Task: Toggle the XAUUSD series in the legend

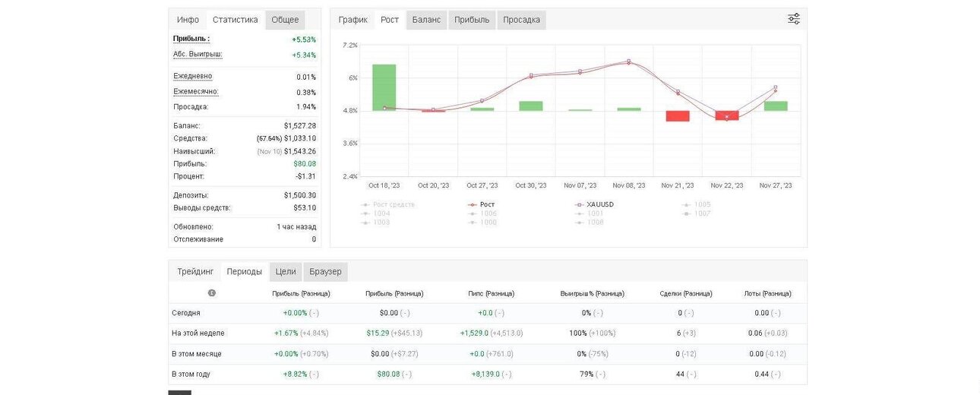Action: [x=595, y=204]
